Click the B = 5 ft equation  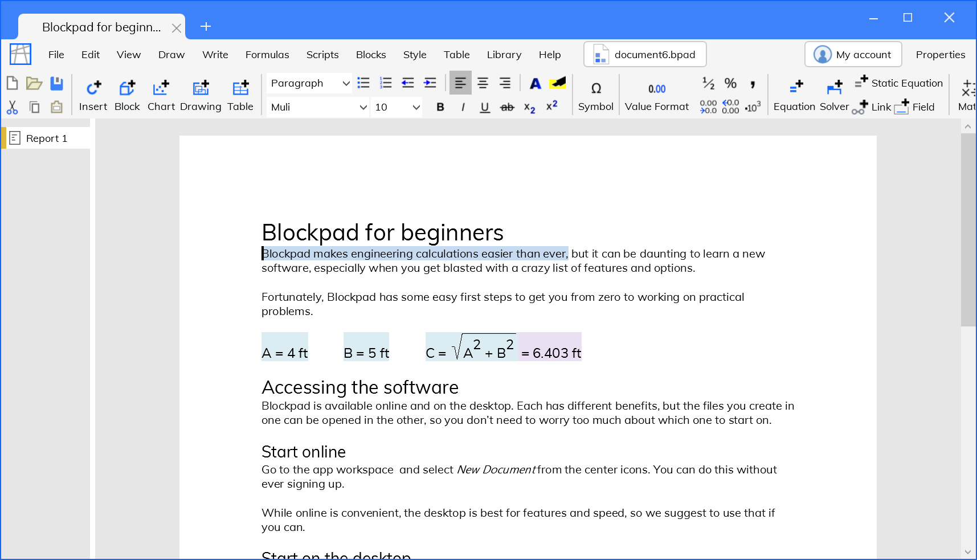pos(366,347)
